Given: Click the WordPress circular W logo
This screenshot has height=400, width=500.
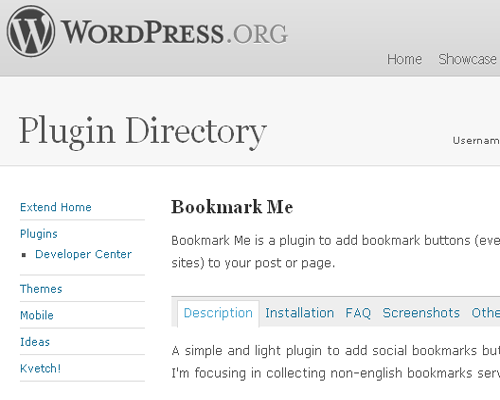Looking at the screenshot, I should [x=31, y=31].
